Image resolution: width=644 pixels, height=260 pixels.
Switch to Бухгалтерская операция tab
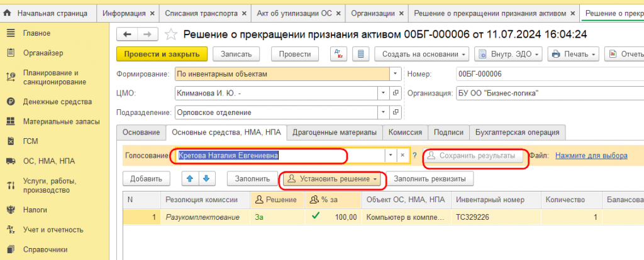point(517,133)
